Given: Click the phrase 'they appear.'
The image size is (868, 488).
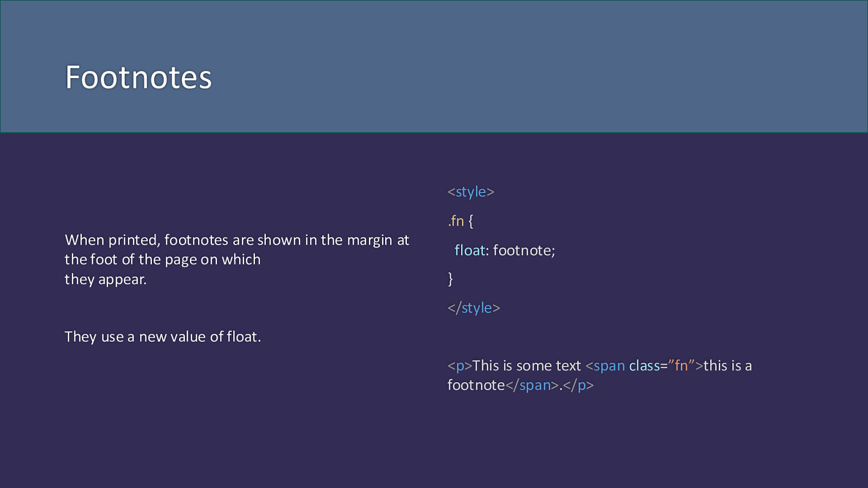Looking at the screenshot, I should click(x=106, y=280).
